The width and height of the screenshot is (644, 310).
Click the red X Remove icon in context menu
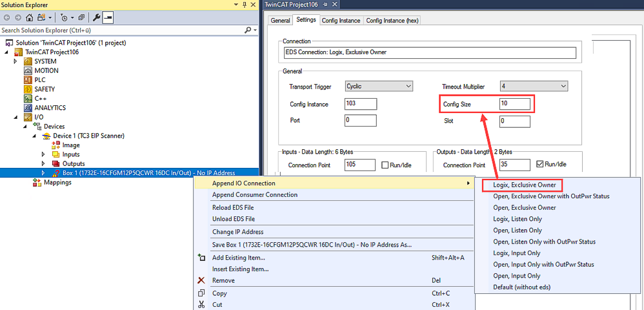coord(201,280)
